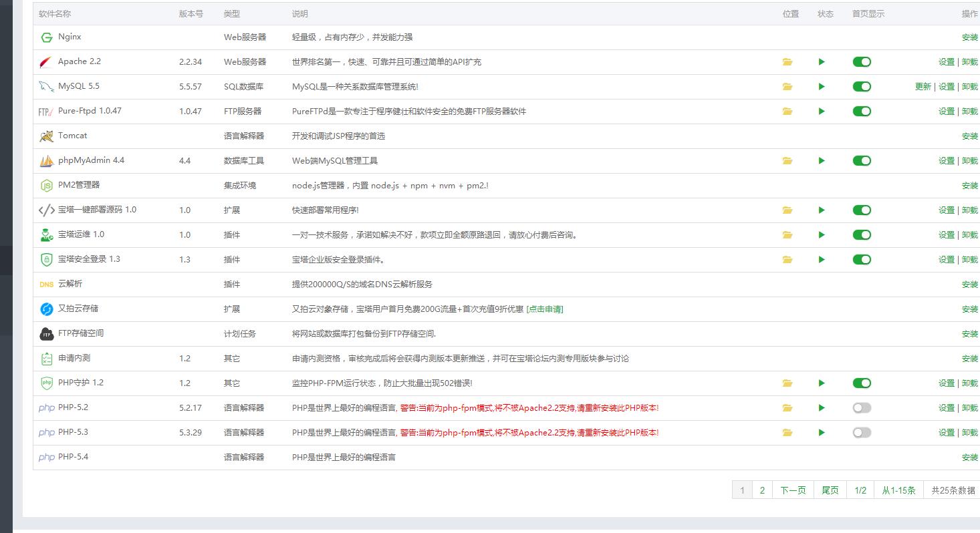The image size is (980, 533).
Task: Click the PHP-5.4 row name
Action: point(73,457)
